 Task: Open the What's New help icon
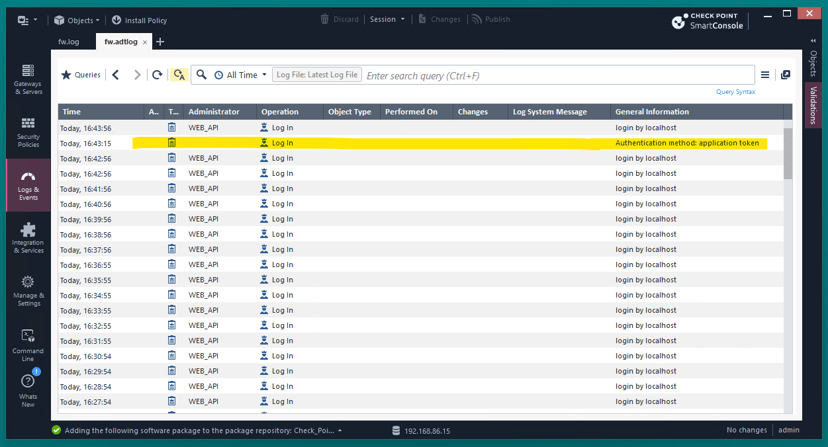[28, 390]
